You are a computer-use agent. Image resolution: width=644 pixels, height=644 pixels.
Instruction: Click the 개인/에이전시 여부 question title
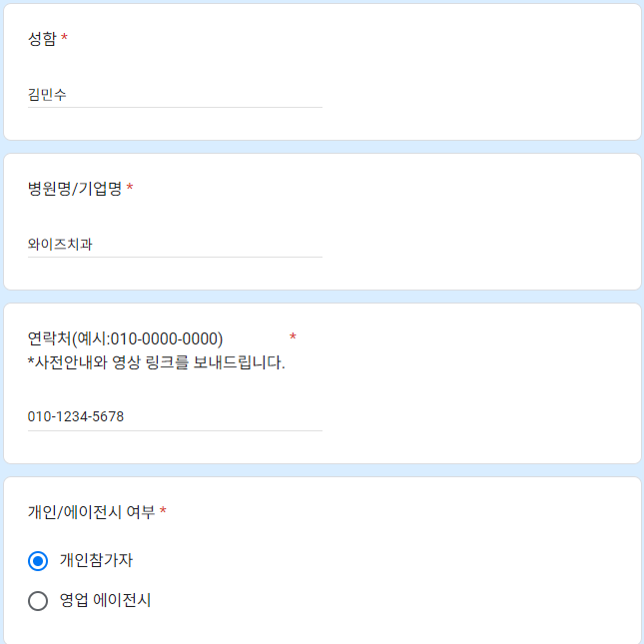(x=91, y=512)
